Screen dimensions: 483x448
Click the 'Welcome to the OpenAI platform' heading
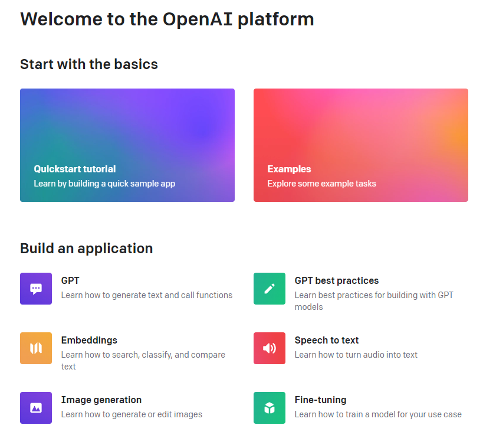pos(167,19)
